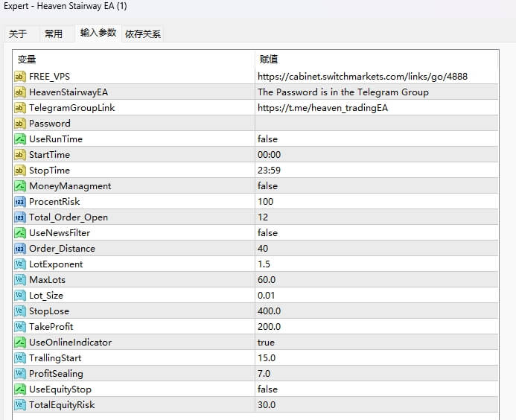The height and width of the screenshot is (420, 516).
Task: Toggle the MoneyManagment false value
Action: click(x=267, y=186)
